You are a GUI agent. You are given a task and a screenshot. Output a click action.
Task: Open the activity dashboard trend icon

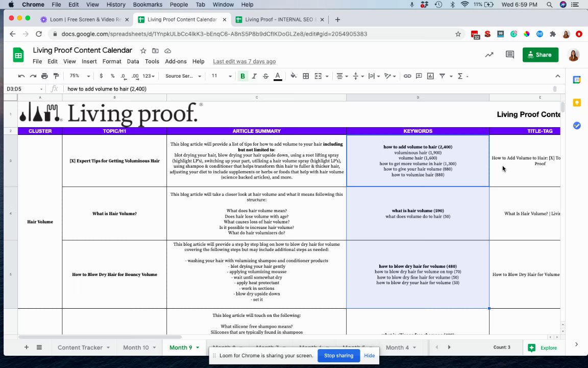(489, 55)
